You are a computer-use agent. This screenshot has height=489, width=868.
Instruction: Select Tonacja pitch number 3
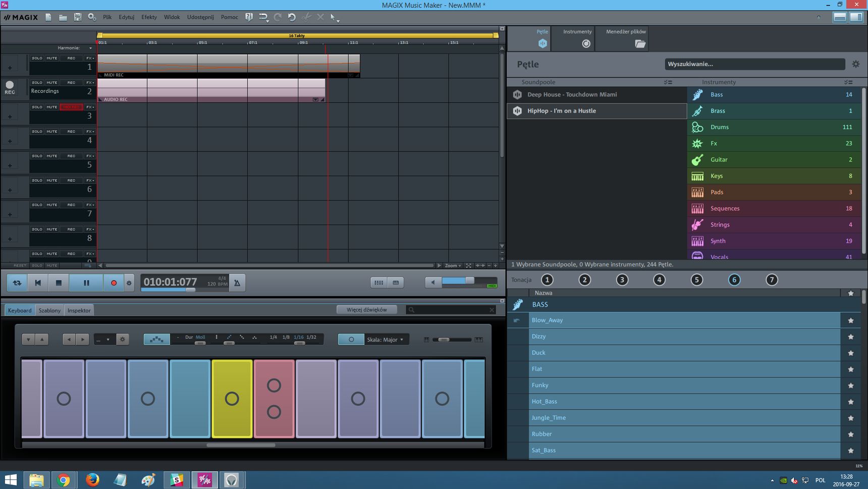click(x=622, y=280)
